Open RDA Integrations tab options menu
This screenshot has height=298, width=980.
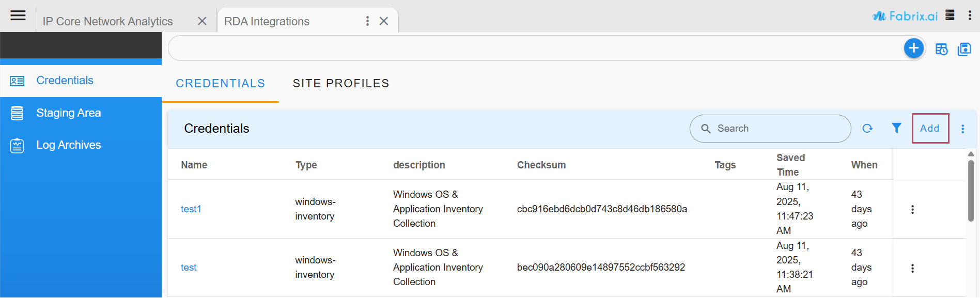tap(367, 21)
